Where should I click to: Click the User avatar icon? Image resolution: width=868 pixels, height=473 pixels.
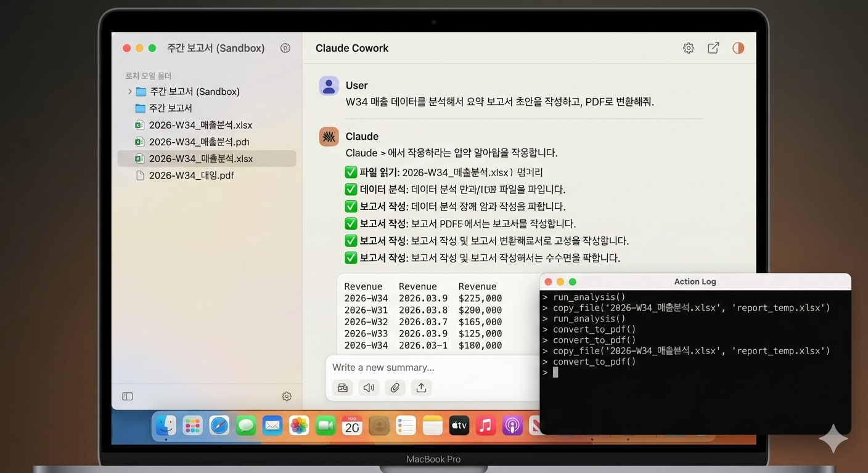click(329, 86)
